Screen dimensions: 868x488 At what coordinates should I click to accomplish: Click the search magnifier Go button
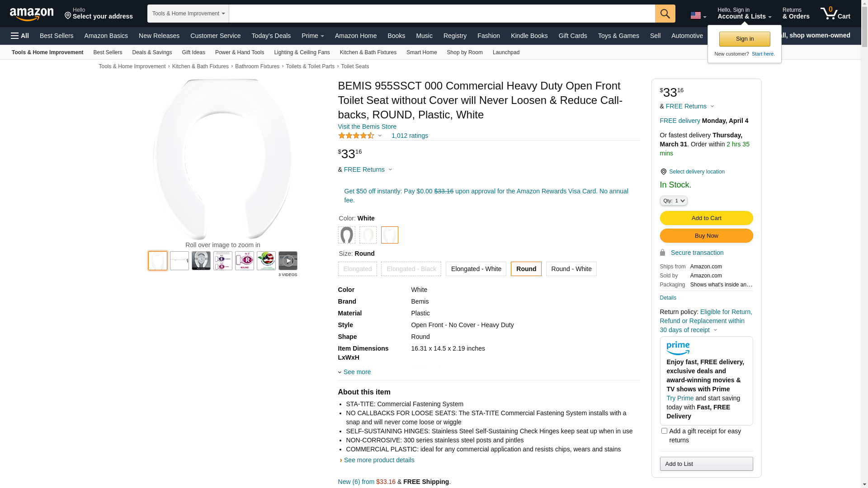point(665,14)
